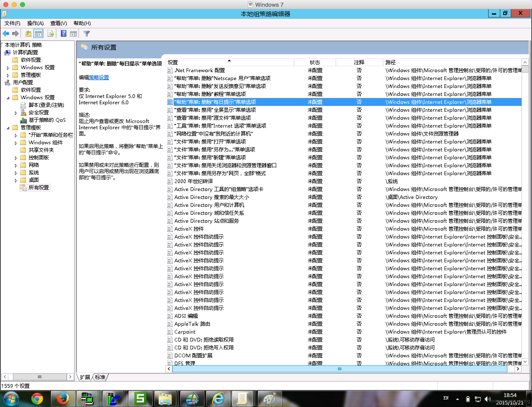
Task: Collapse 管理模板 under 用户配置
Action: point(8,128)
